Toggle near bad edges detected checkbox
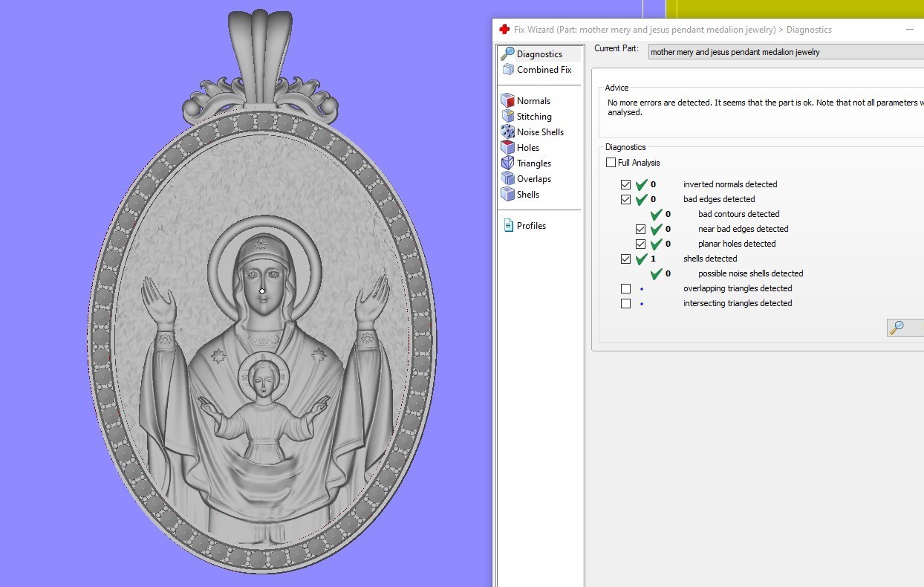The width and height of the screenshot is (924, 587). 640,229
